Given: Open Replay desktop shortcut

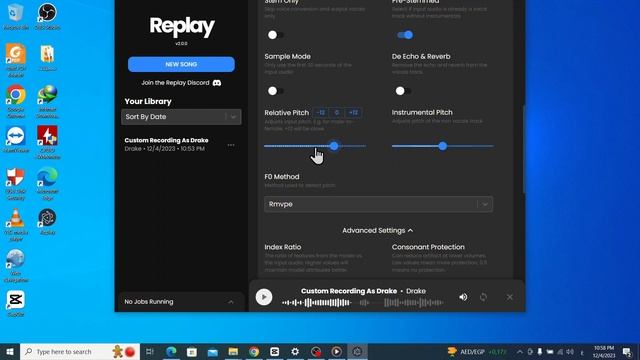Looking at the screenshot, I should [x=47, y=222].
